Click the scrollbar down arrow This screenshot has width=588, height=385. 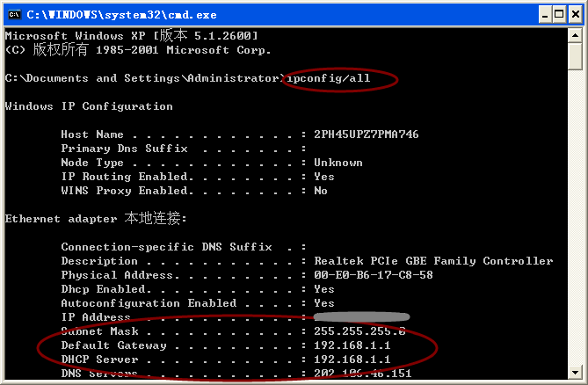(x=575, y=372)
